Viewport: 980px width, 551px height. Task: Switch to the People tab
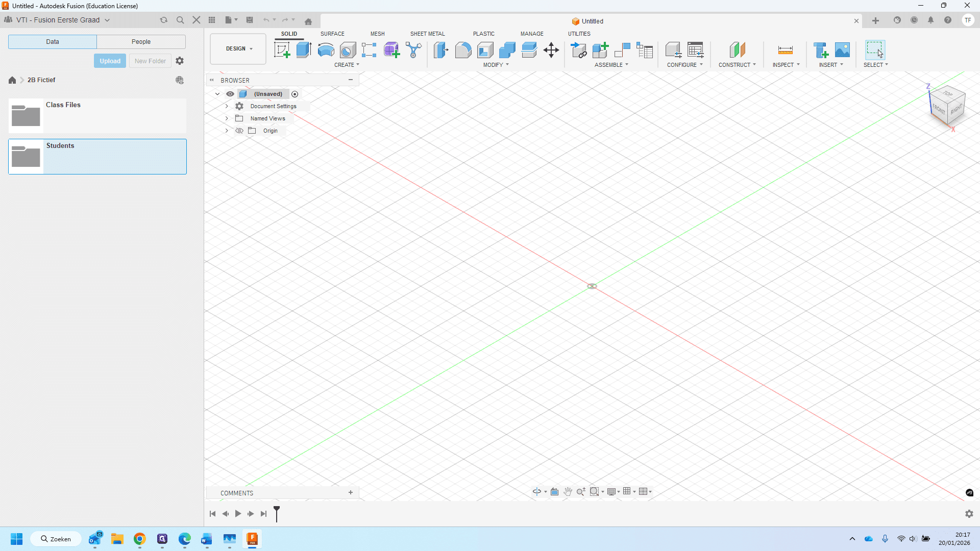point(141,42)
